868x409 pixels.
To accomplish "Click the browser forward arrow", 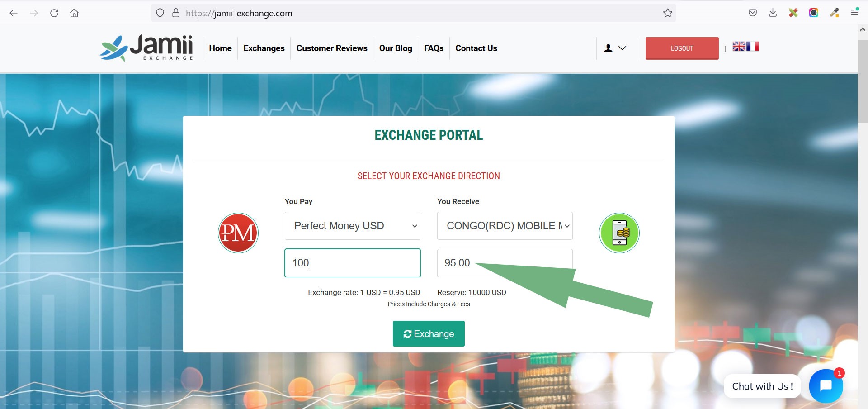I will coord(34,13).
